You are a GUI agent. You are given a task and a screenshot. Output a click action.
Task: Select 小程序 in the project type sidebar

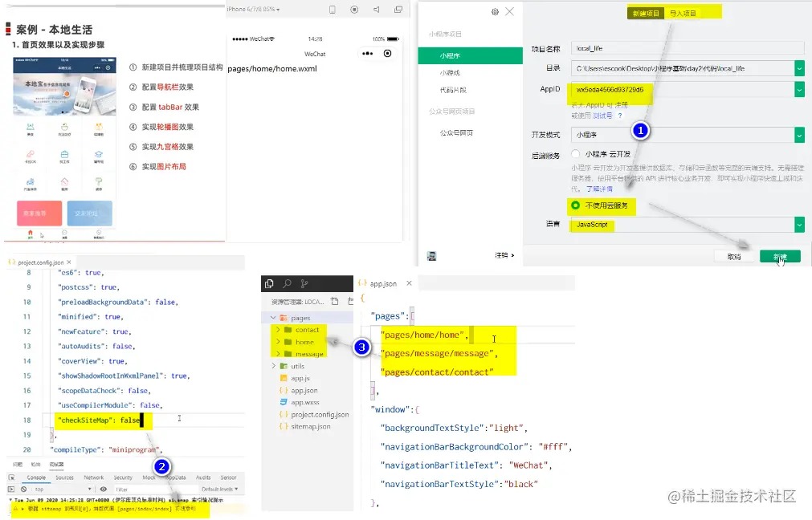click(470, 55)
